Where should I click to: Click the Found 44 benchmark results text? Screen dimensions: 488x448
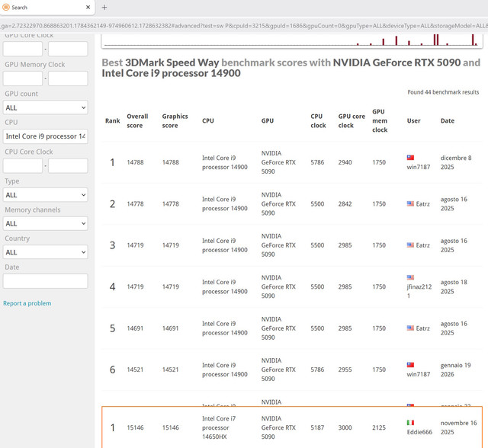pyautogui.click(x=443, y=92)
